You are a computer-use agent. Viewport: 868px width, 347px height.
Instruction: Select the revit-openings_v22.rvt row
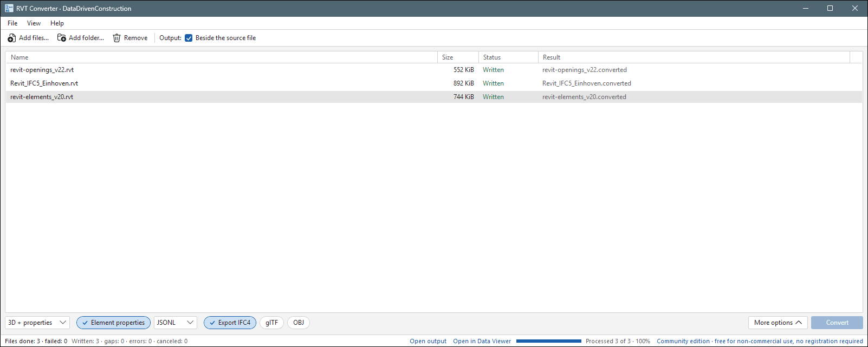[433, 70]
